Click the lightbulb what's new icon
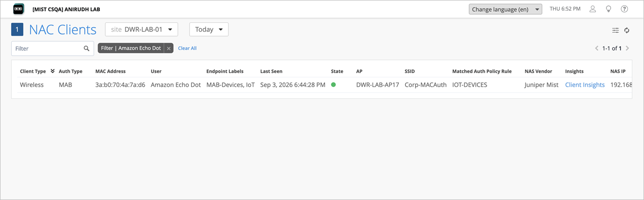The height and width of the screenshot is (200, 644). 608,9
